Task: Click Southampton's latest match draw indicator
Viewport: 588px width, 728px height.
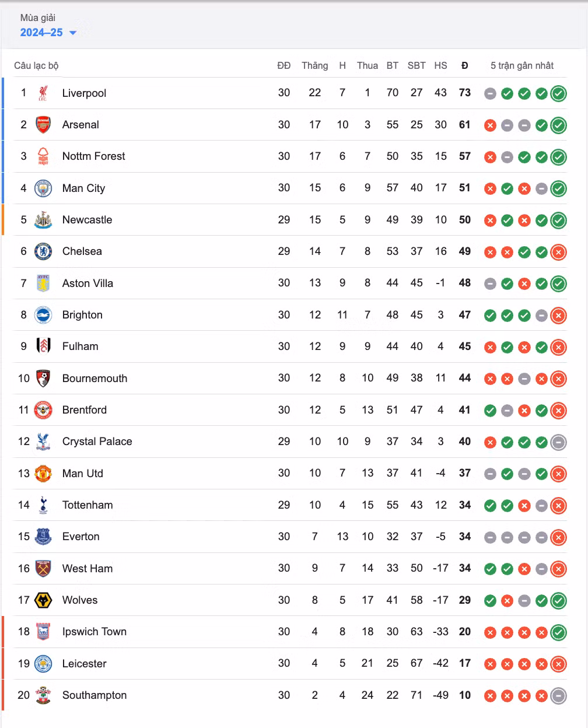Action: click(x=558, y=695)
